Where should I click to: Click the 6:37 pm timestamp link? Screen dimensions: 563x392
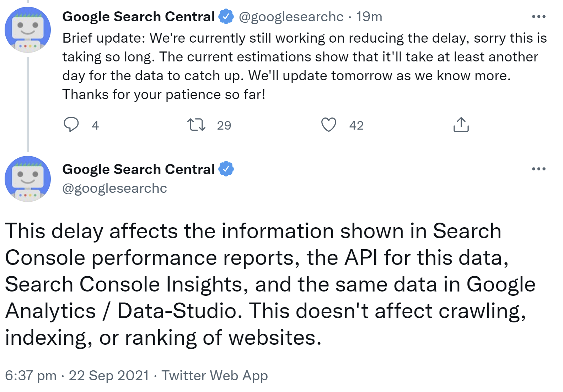tap(30, 376)
